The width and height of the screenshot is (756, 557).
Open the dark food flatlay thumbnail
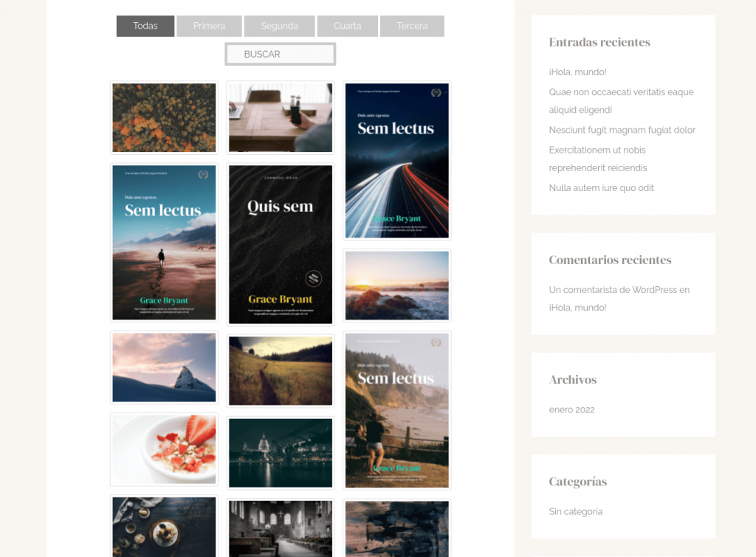click(164, 526)
